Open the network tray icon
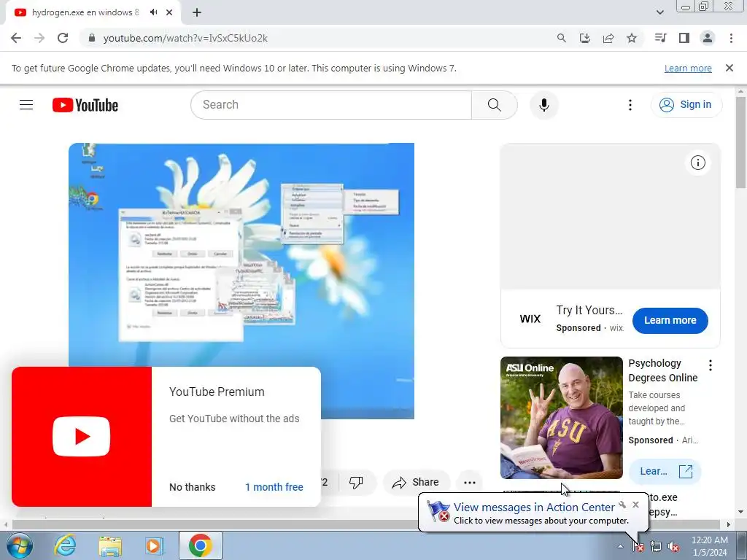The image size is (747, 560). pyautogui.click(x=656, y=547)
